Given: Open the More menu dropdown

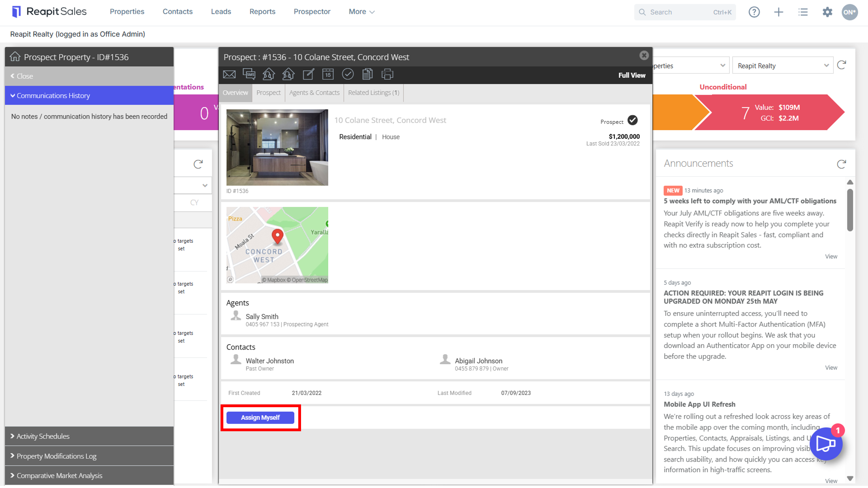Looking at the screenshot, I should coord(361,12).
